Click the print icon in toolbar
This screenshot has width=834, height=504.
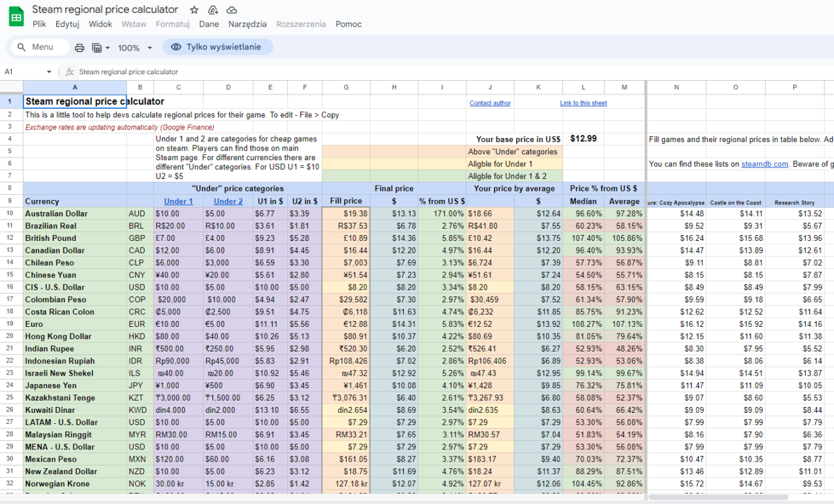[79, 48]
